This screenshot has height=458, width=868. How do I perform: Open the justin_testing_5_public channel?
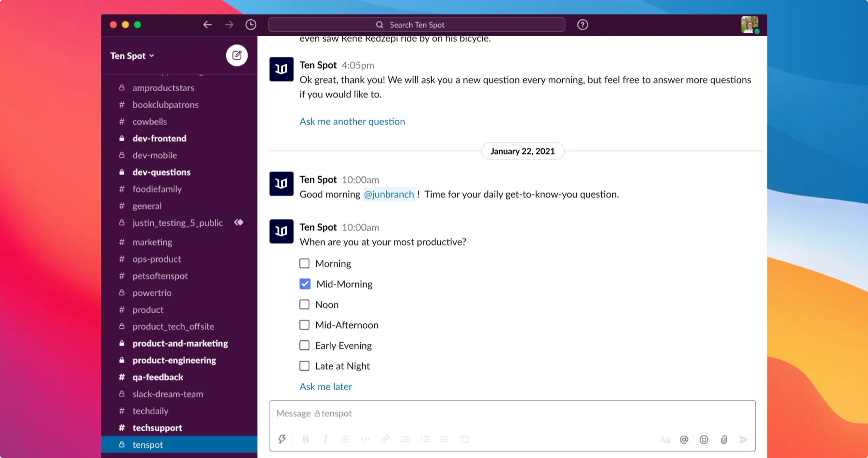click(x=179, y=223)
